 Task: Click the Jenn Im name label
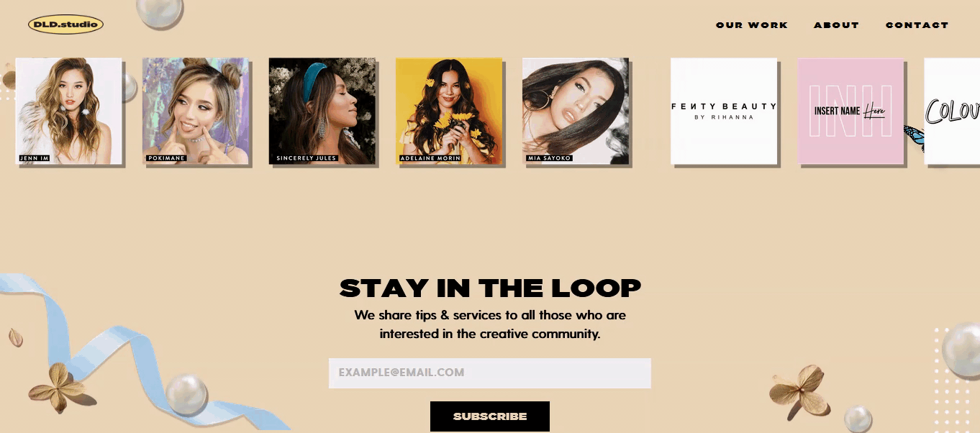pos(35,158)
